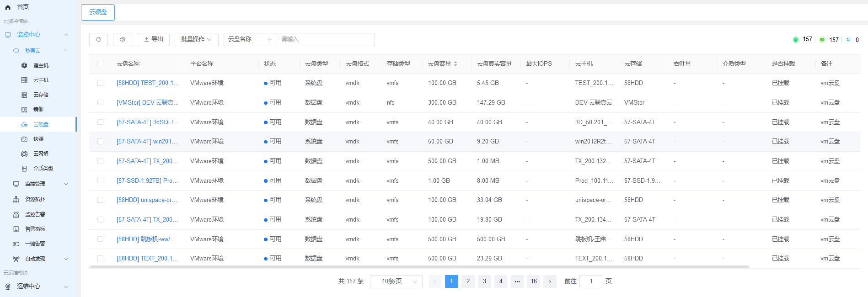Check the row for [VMStor] DEV-云联壹…

tap(100, 102)
